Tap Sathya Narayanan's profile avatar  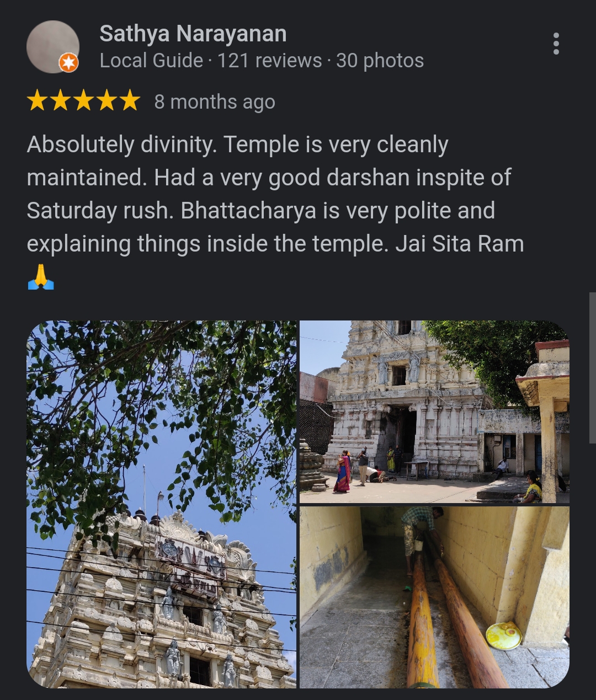coord(52,47)
